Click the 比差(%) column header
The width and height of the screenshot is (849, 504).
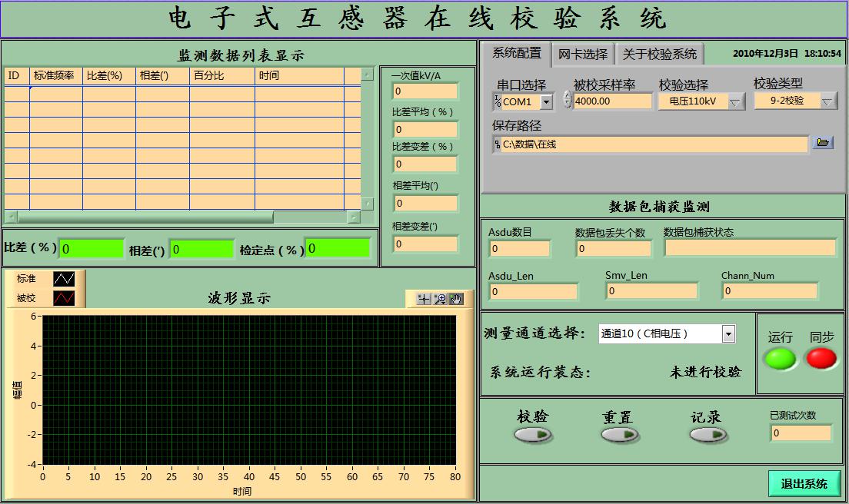pyautogui.click(x=109, y=76)
